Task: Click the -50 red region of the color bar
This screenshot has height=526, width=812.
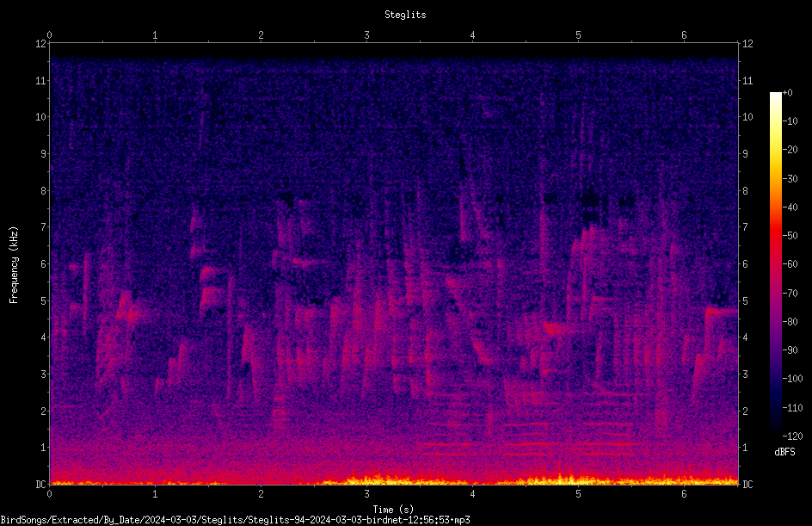Action: tap(776, 236)
